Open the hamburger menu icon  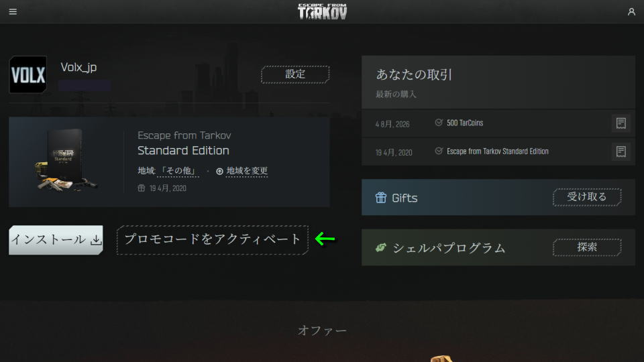click(13, 11)
